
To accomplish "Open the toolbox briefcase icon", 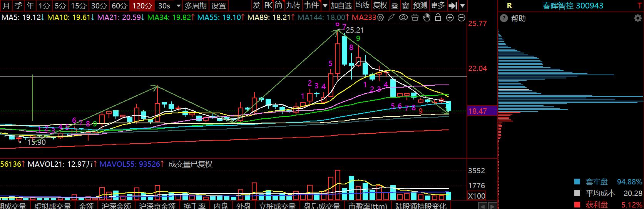I will pyautogui.click(x=415, y=18).
